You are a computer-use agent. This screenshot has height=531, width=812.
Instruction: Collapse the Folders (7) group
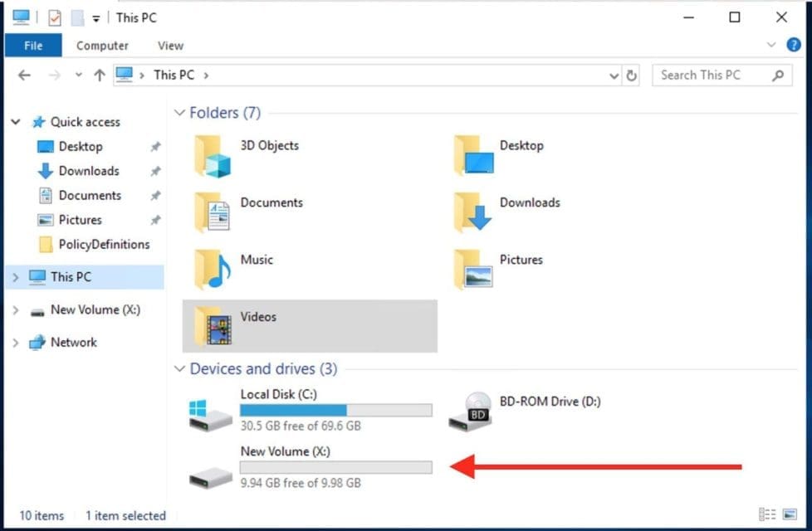click(180, 113)
